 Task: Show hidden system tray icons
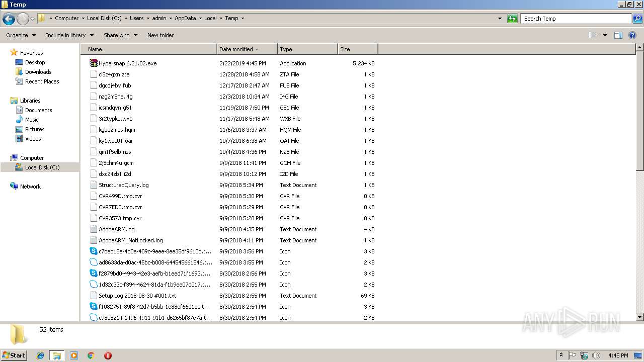(561, 355)
